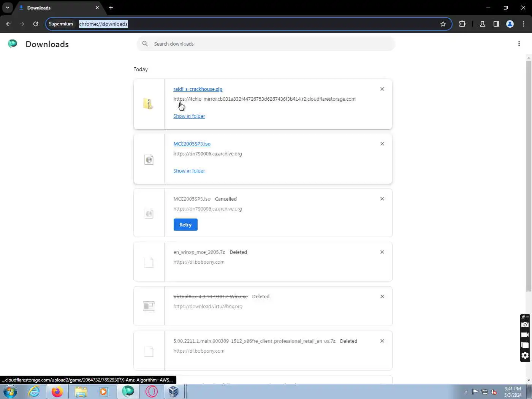Go back using the browser back arrow
Viewport: 532px width, 399px height.
click(x=8, y=24)
